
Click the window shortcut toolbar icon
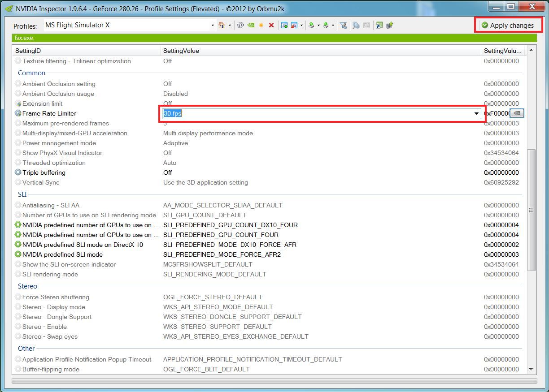click(x=379, y=26)
